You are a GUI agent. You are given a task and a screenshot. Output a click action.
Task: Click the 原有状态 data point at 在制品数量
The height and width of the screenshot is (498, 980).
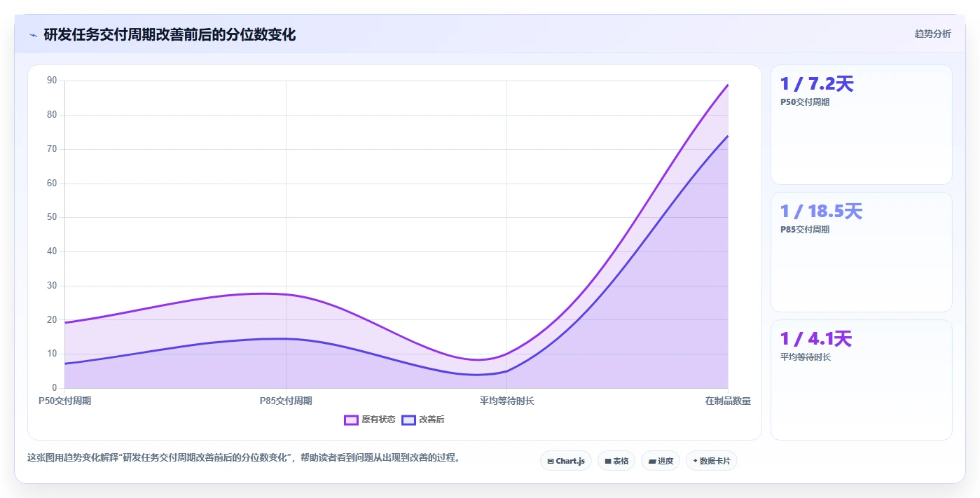tap(728, 85)
